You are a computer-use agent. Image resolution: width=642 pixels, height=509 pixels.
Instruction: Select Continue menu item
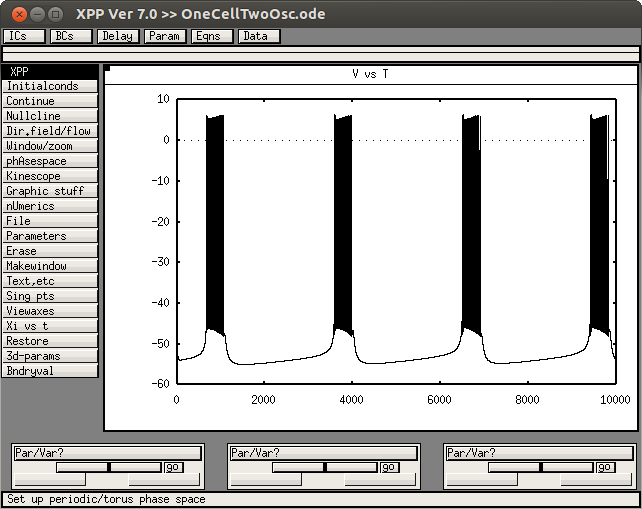(50, 101)
